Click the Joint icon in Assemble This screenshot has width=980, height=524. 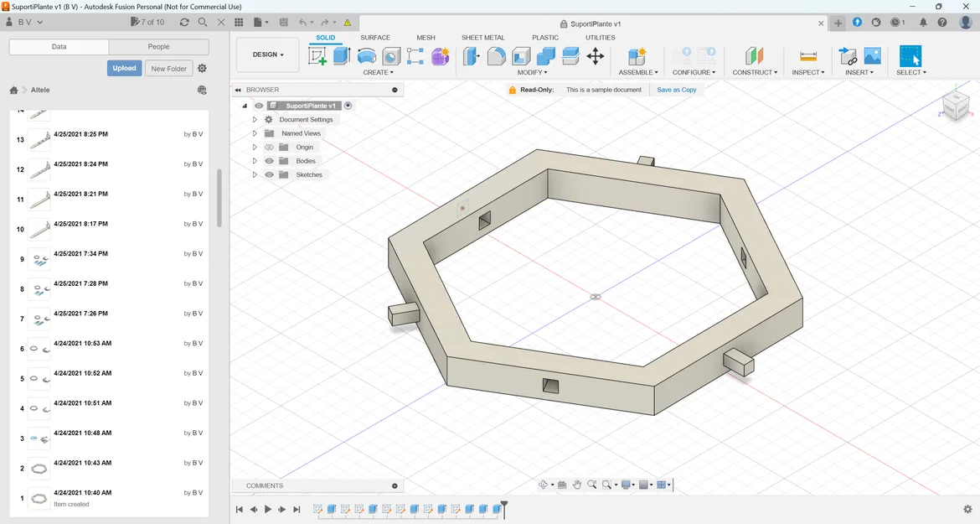click(x=637, y=56)
